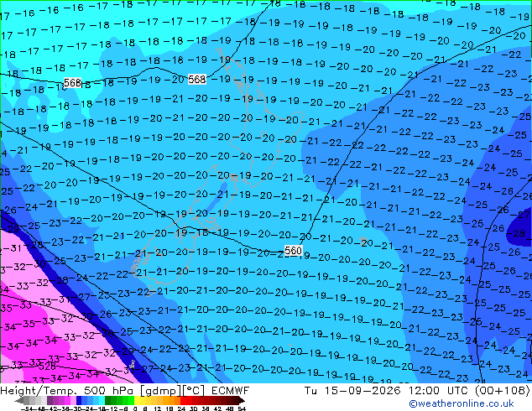Click the ECMWF model label
This screenshot has width=532, height=411.
(x=231, y=391)
